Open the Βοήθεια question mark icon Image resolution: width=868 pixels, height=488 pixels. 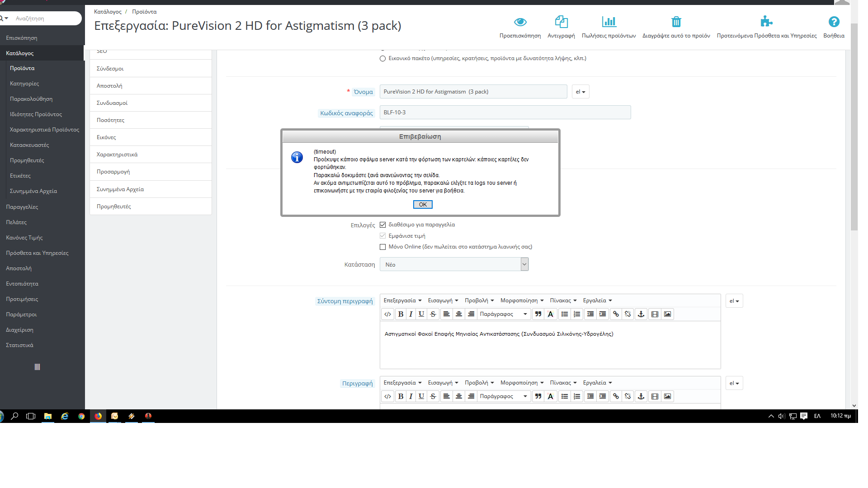pyautogui.click(x=834, y=22)
